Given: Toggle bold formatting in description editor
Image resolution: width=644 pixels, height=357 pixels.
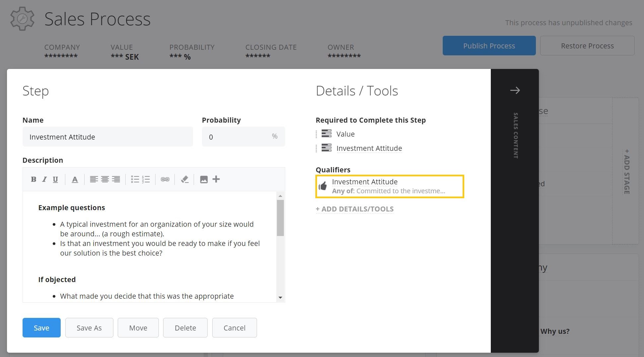Looking at the screenshot, I should pyautogui.click(x=33, y=179).
